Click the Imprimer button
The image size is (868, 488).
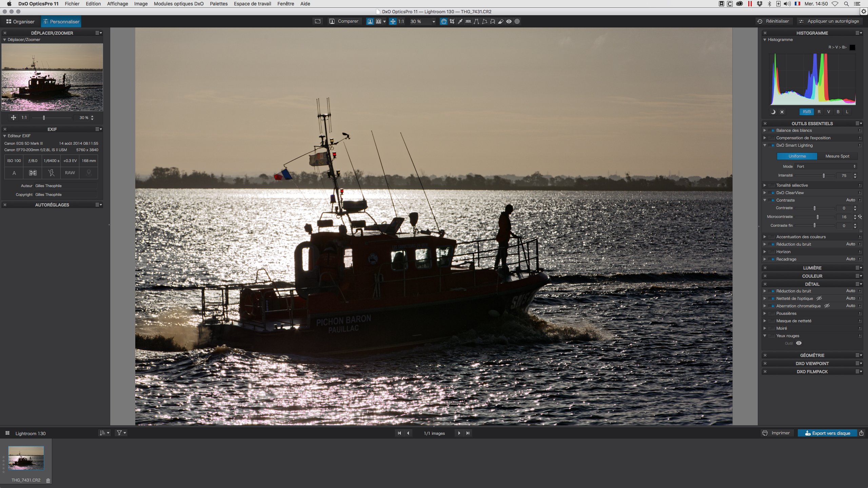click(x=776, y=433)
